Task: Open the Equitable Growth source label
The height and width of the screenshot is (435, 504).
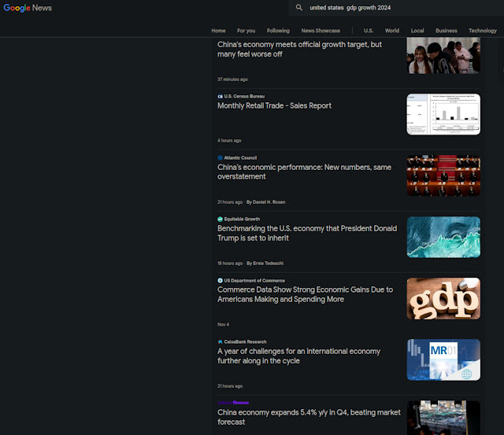Action: click(242, 219)
